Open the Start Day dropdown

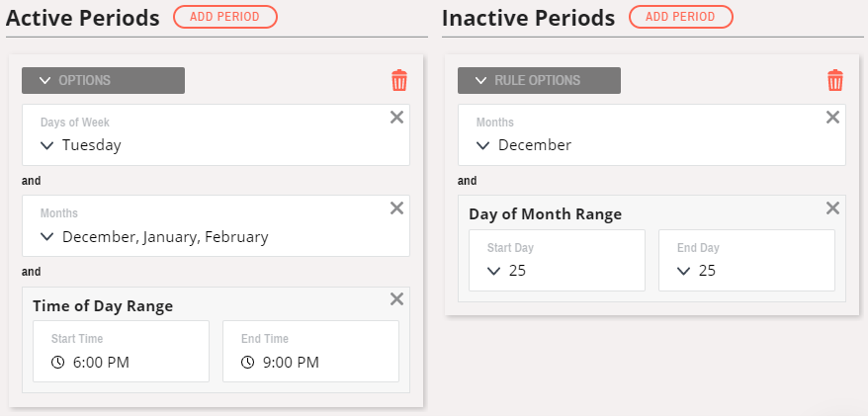557,260
